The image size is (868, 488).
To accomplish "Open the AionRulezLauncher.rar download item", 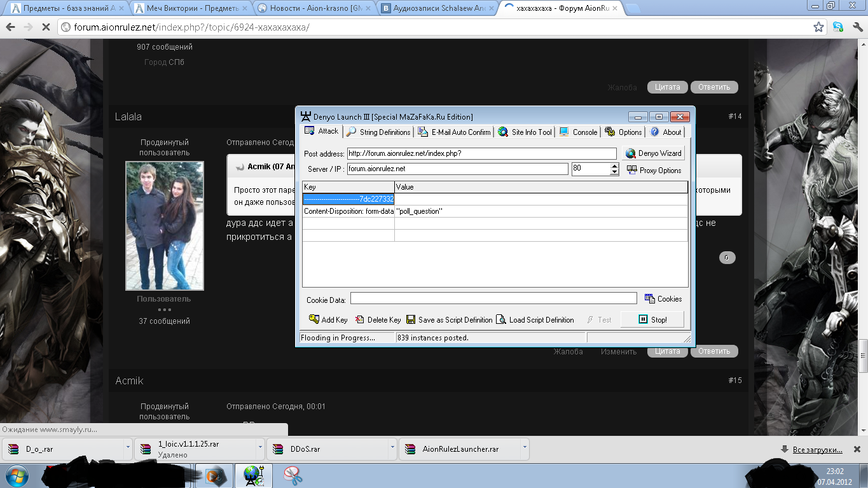I will coord(460,449).
